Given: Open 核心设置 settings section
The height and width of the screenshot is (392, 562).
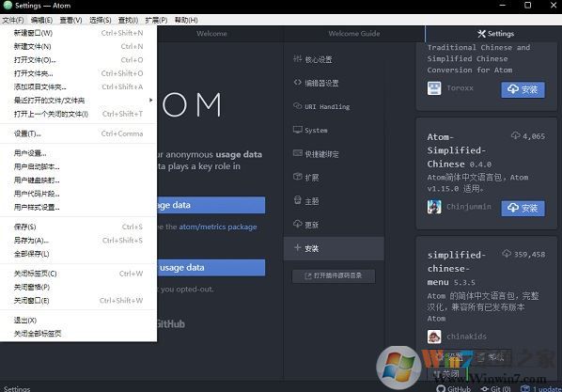Looking at the screenshot, I should pos(334,59).
